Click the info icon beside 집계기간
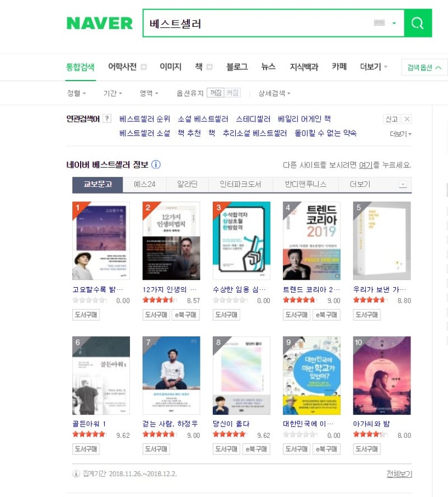Screen dimensions: 448x497 click(76, 474)
